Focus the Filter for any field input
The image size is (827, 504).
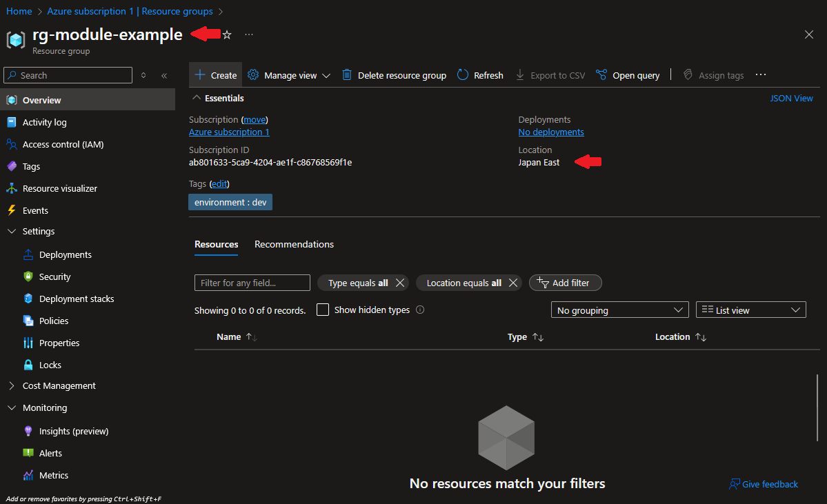point(252,283)
